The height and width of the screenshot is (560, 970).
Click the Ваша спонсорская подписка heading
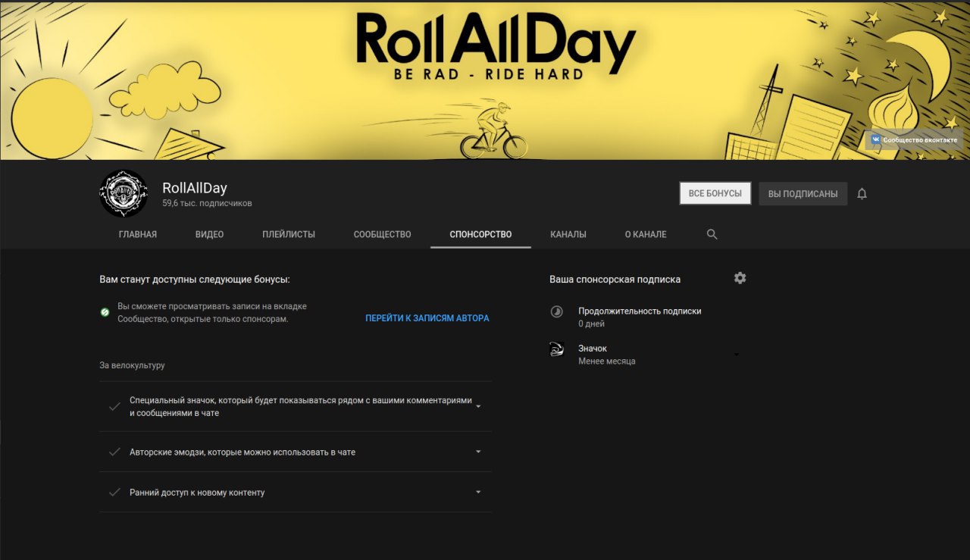coord(615,280)
